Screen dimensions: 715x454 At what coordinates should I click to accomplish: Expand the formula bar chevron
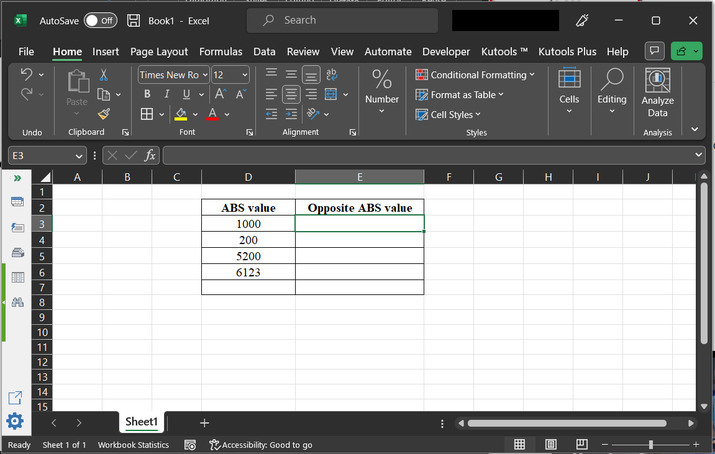click(x=699, y=155)
